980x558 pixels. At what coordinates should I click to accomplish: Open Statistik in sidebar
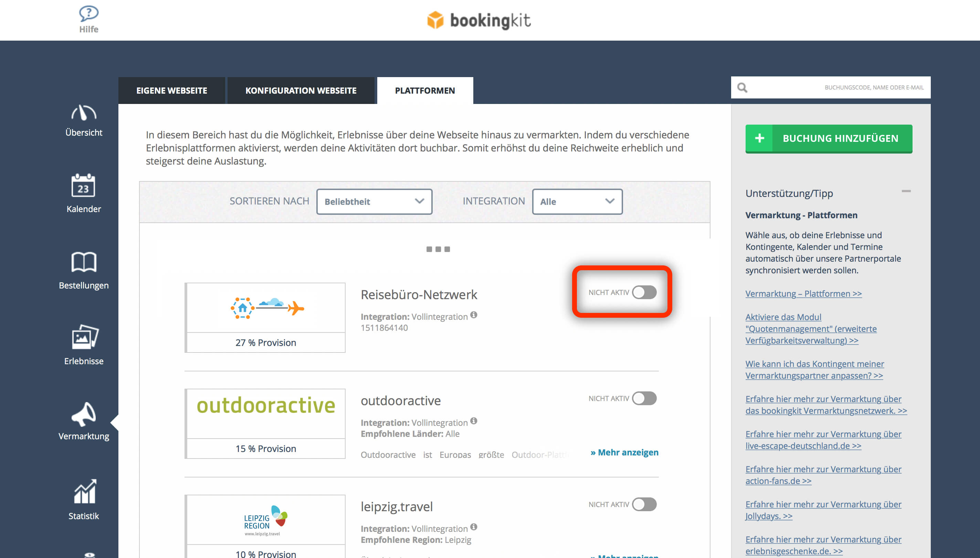coord(84,500)
